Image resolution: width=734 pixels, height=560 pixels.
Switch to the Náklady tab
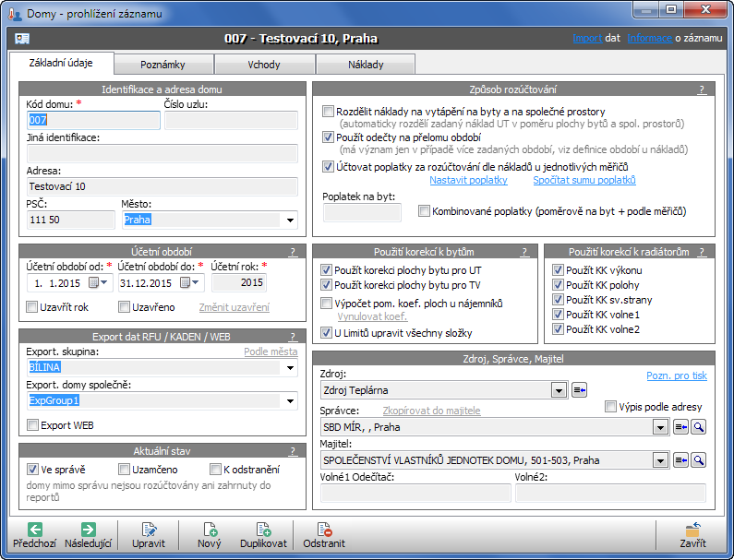click(x=366, y=65)
